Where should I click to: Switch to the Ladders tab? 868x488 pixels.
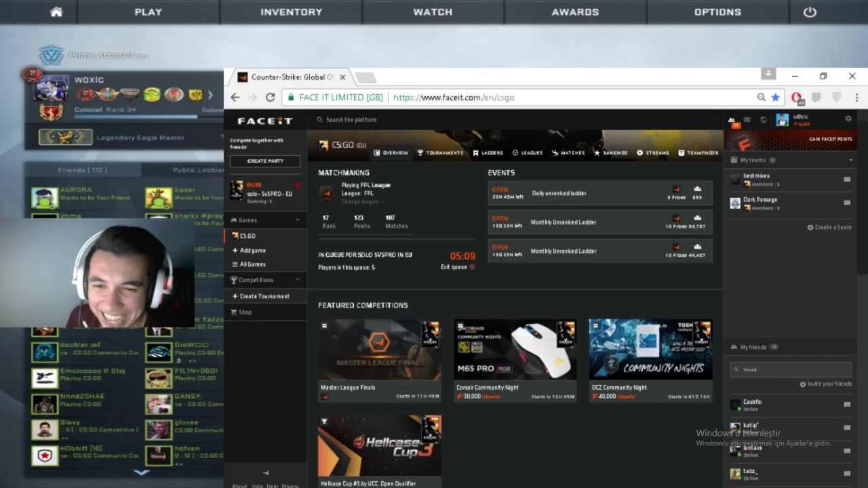[x=488, y=153]
